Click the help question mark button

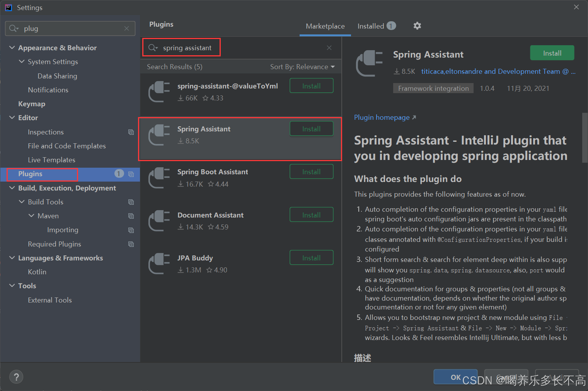click(16, 377)
